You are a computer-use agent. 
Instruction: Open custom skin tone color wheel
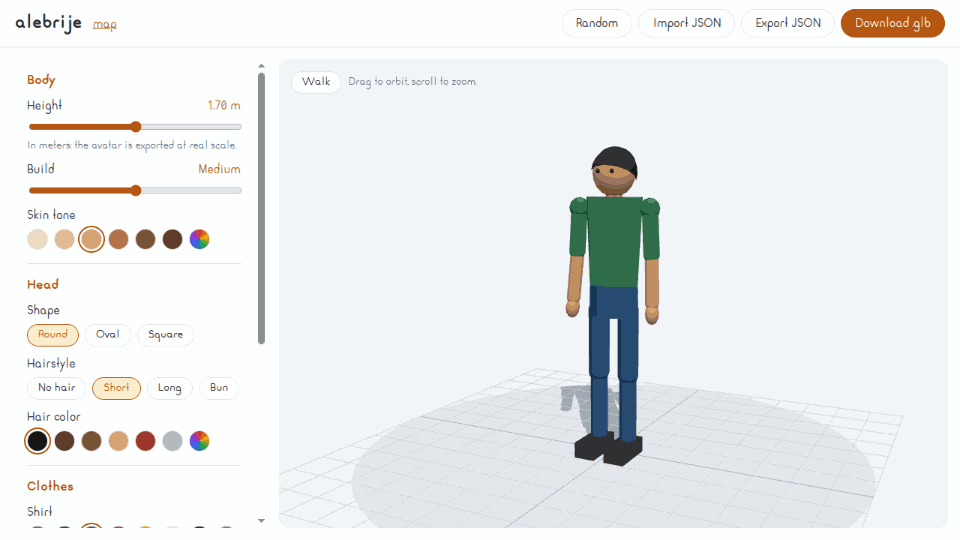point(199,239)
